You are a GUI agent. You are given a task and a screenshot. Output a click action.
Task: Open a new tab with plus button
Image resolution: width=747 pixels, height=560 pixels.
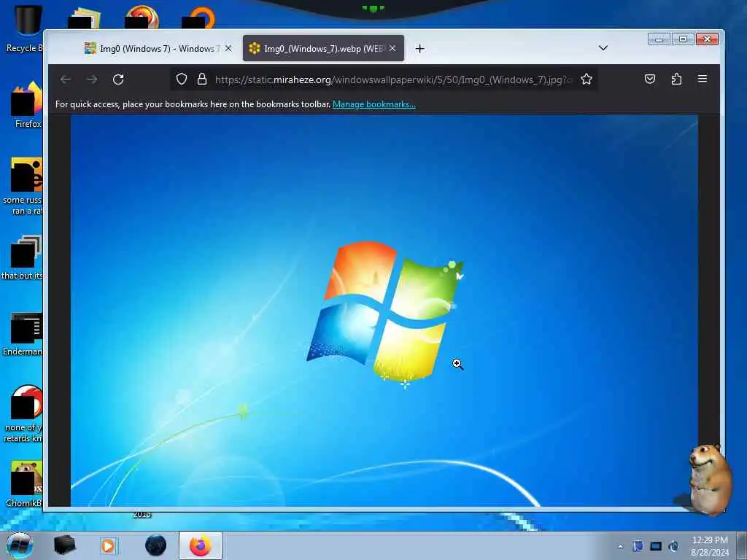pos(419,49)
